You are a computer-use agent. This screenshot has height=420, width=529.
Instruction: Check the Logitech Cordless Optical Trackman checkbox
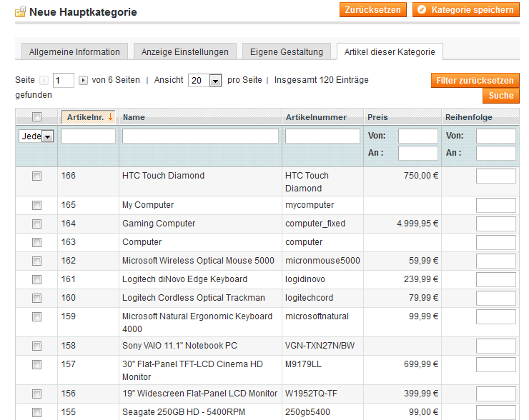[x=36, y=298]
